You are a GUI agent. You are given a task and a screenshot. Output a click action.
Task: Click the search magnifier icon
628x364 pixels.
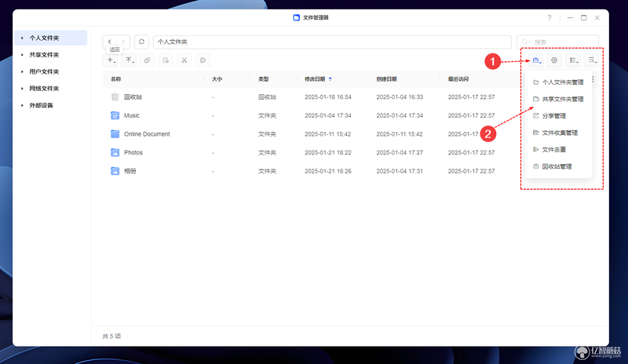tap(524, 42)
